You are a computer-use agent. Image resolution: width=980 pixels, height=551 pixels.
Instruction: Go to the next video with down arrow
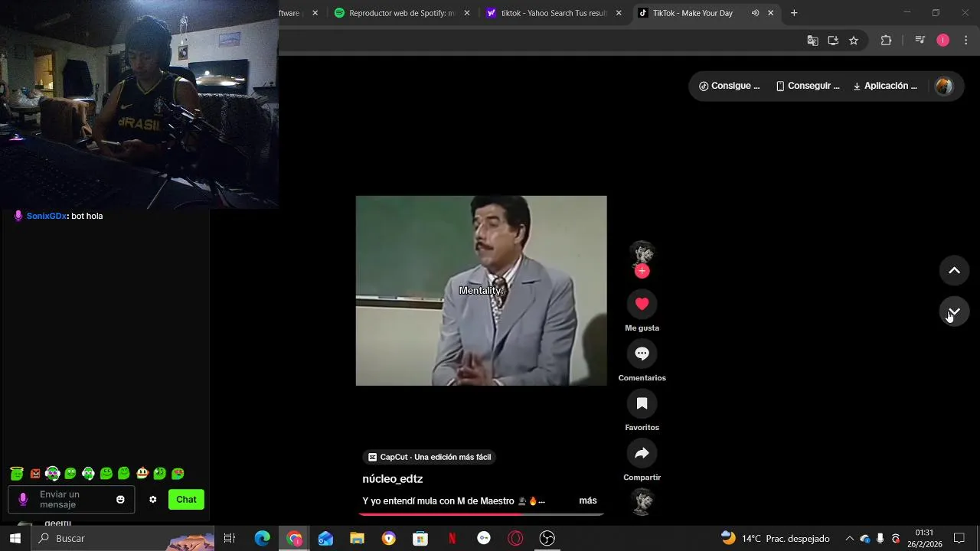(954, 311)
